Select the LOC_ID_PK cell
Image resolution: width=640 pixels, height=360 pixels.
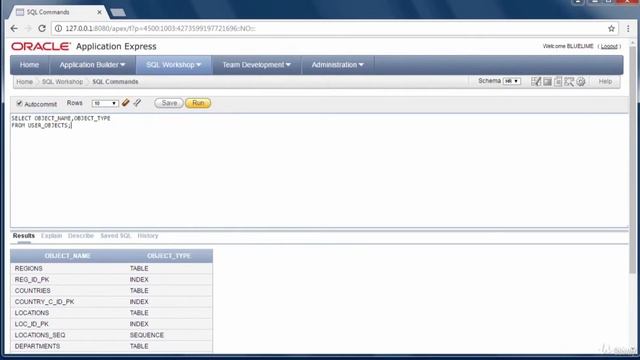tap(32, 324)
